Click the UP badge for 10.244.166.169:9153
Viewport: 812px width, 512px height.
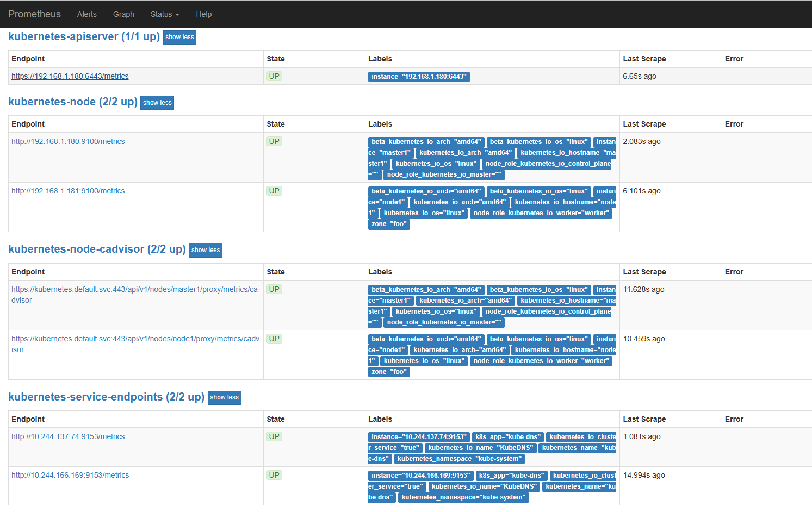pos(274,475)
